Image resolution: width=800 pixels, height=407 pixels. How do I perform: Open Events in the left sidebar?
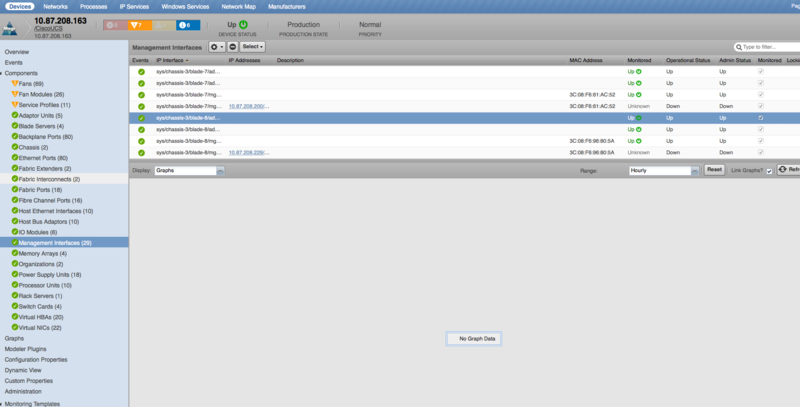tap(14, 63)
